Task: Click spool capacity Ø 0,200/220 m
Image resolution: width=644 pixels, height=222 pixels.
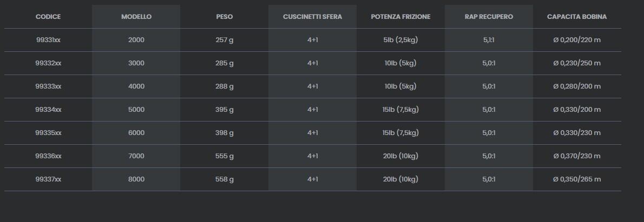Action: (577, 40)
